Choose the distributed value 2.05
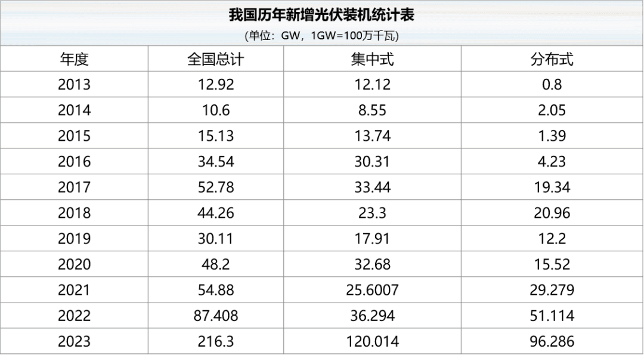Screen dimensions: 644x358 552,110
